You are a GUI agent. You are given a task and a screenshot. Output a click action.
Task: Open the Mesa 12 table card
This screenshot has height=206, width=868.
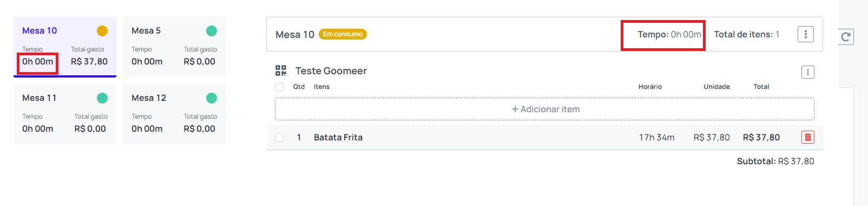174,114
